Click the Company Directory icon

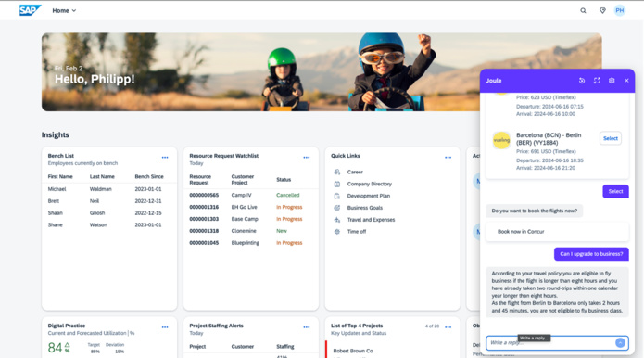coord(336,185)
